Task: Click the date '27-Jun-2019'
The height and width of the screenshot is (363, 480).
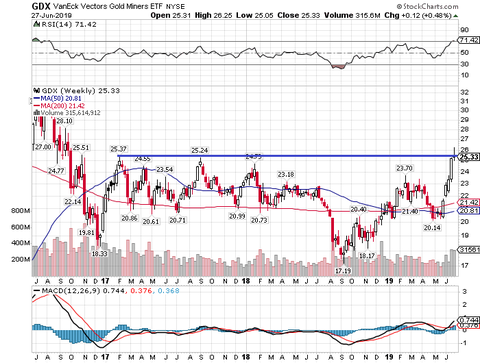Action: pyautogui.click(x=51, y=15)
